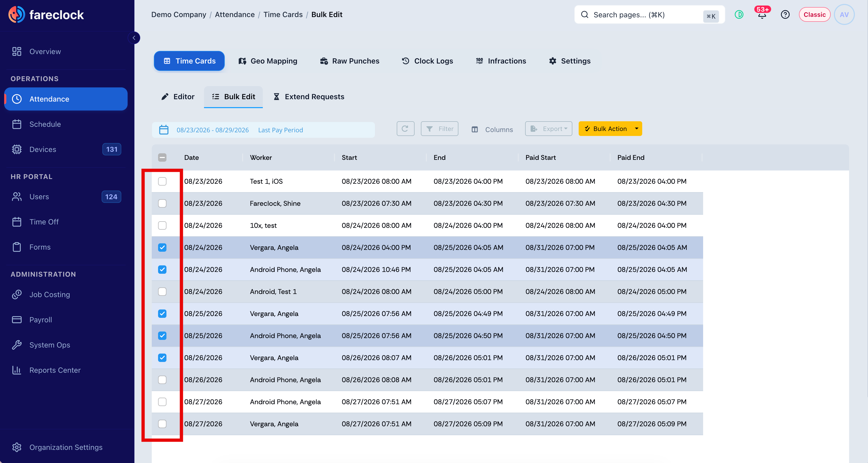The width and height of the screenshot is (868, 463).
Task: Switch to Classic view
Action: coord(814,15)
